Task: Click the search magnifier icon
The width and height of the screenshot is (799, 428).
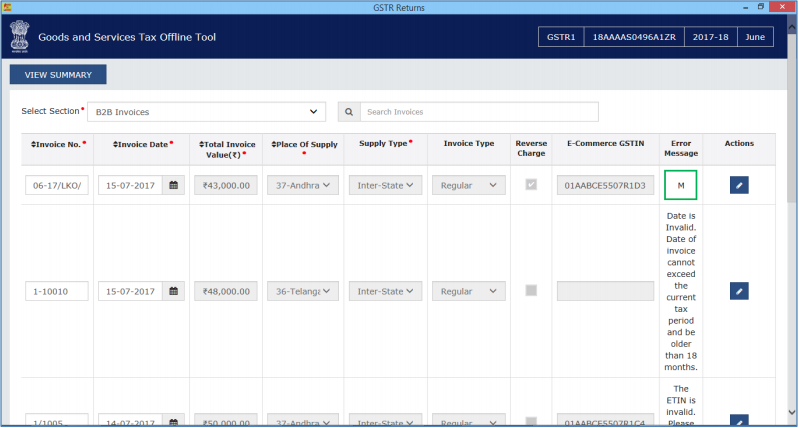Action: click(349, 112)
